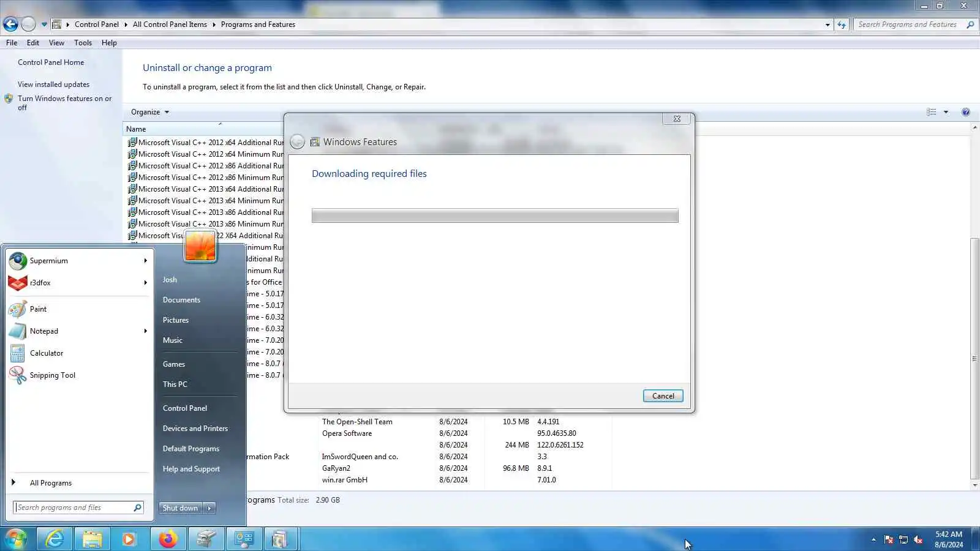Expand Supermium jump list arrow
Image resolution: width=980 pixels, height=551 pixels.
(146, 261)
